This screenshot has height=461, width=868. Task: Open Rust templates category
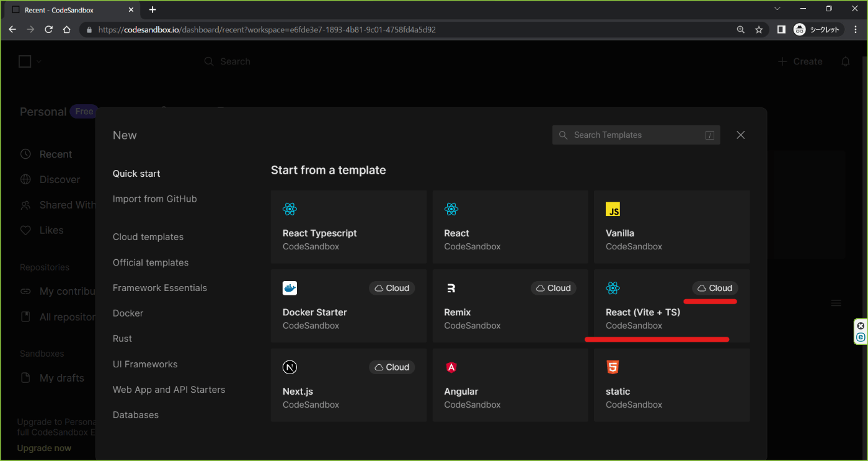click(x=123, y=339)
